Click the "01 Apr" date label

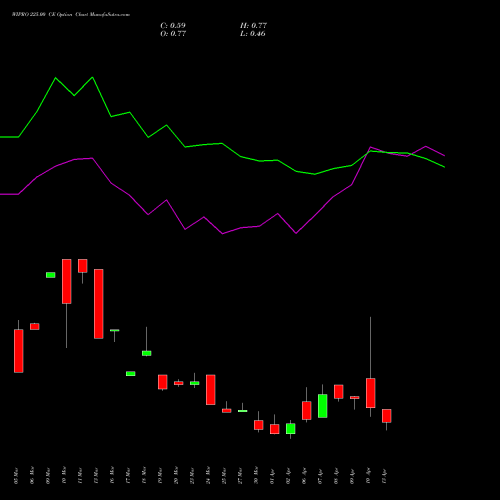[x=272, y=476]
